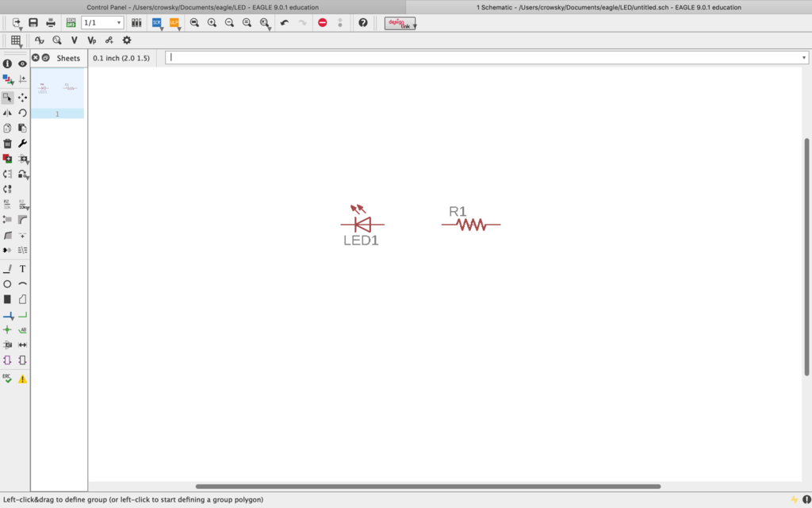Click the Print icon
The image size is (812, 508).
(x=51, y=23)
